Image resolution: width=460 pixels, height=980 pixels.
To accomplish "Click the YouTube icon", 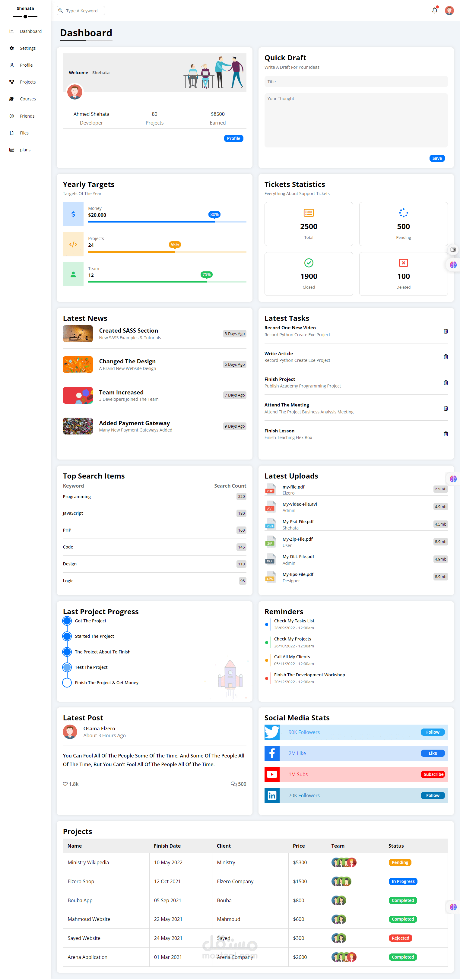I will pyautogui.click(x=272, y=775).
